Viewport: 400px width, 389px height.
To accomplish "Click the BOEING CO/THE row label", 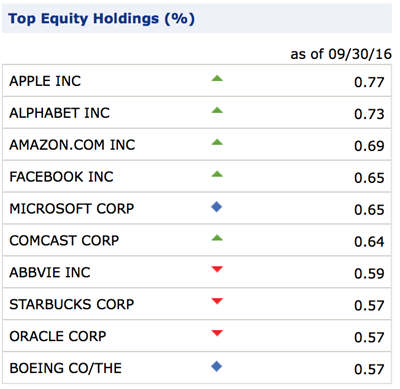I will pyautogui.click(x=66, y=368).
